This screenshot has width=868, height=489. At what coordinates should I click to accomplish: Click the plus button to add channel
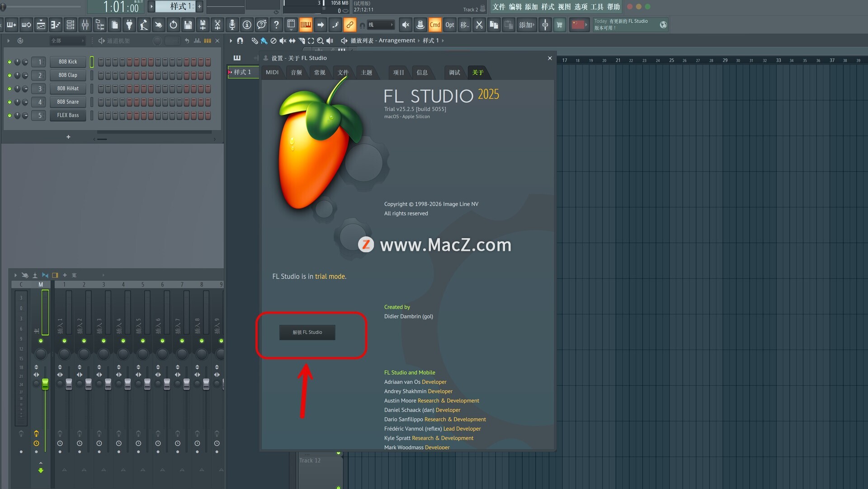[x=68, y=137]
